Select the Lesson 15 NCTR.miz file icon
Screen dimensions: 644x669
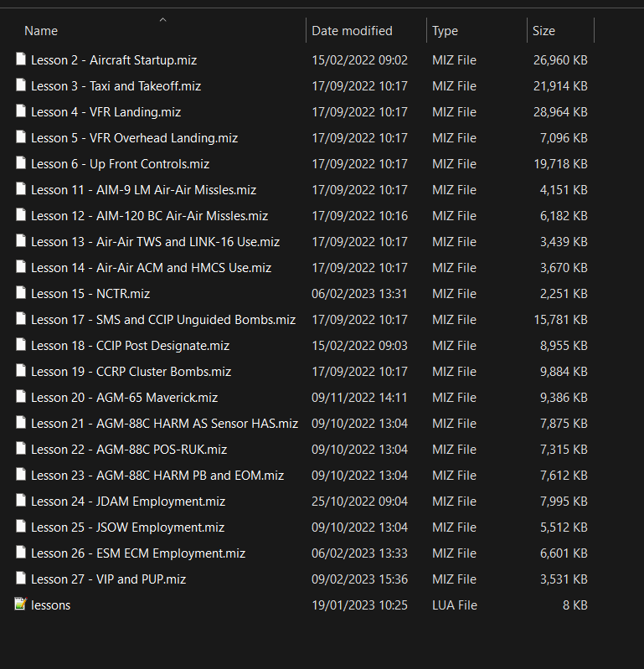tap(20, 293)
